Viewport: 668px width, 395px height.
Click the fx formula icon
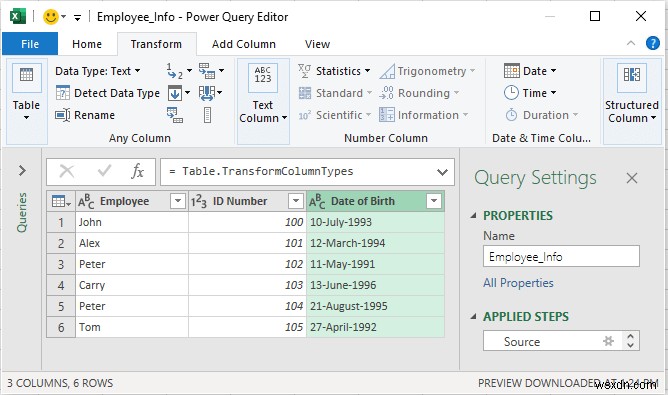coord(137,171)
